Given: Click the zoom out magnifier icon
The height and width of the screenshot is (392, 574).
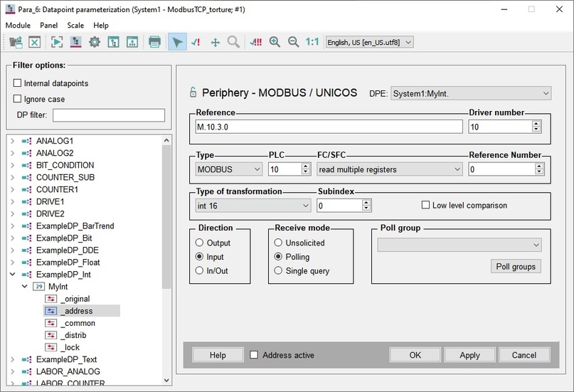Looking at the screenshot, I should tap(293, 42).
